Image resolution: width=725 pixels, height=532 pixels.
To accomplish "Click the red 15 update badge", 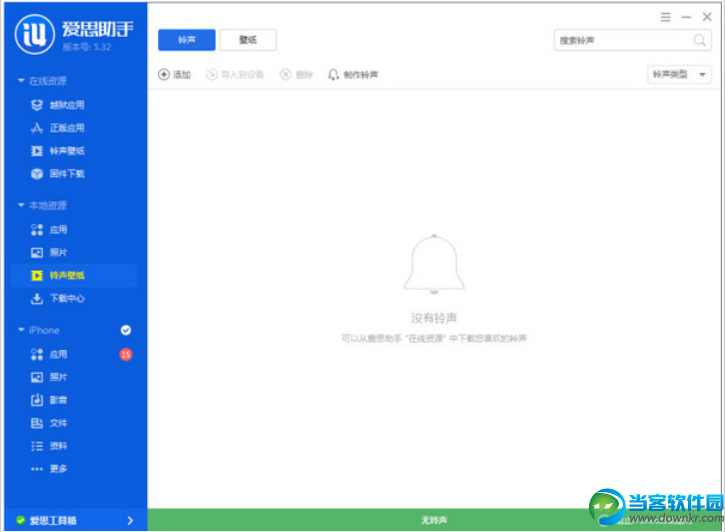I will pos(126,355).
